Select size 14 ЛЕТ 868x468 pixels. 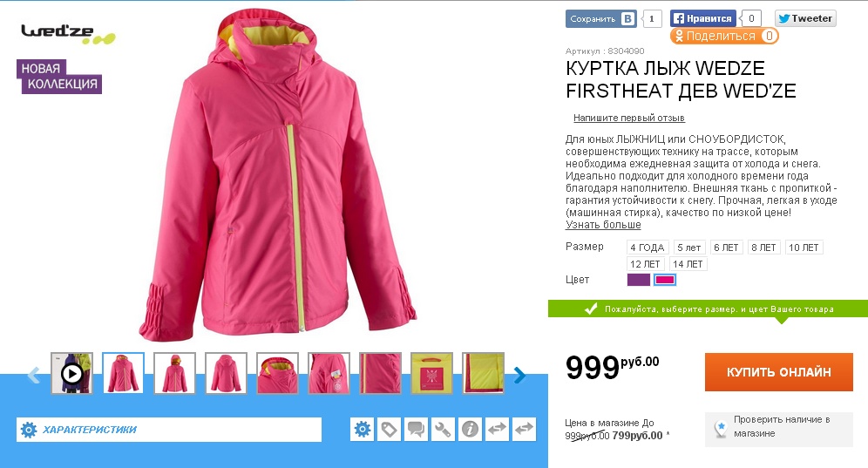[x=688, y=264]
